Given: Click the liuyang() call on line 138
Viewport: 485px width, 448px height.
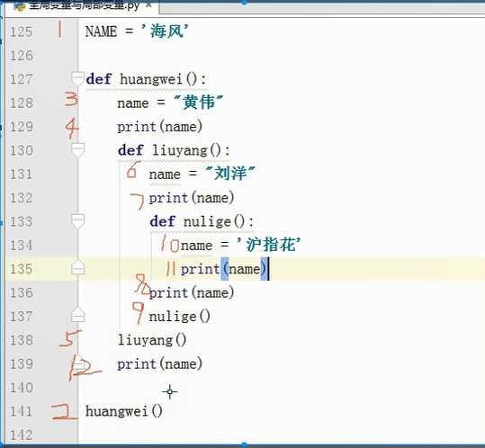Looking at the screenshot, I should (152, 340).
